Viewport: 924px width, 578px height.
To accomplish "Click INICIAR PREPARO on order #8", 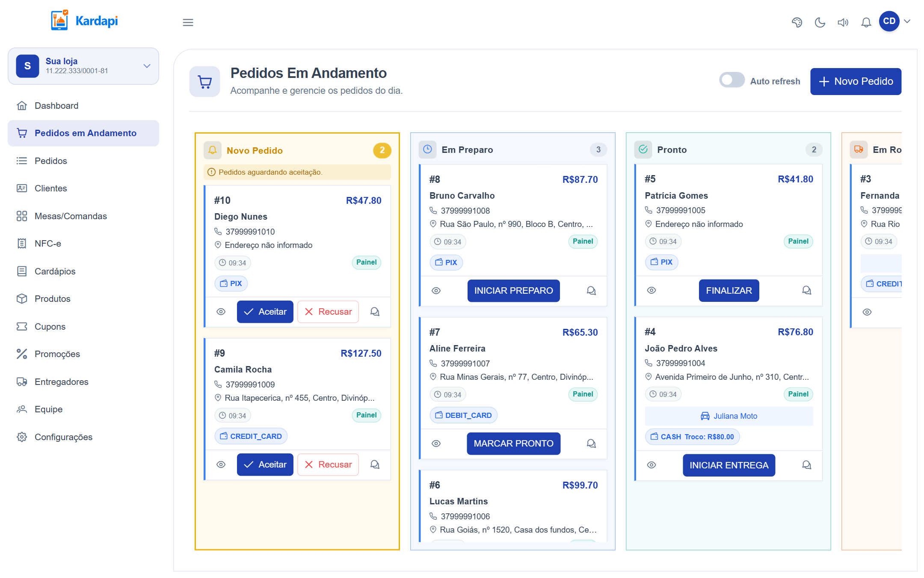I will pos(513,291).
